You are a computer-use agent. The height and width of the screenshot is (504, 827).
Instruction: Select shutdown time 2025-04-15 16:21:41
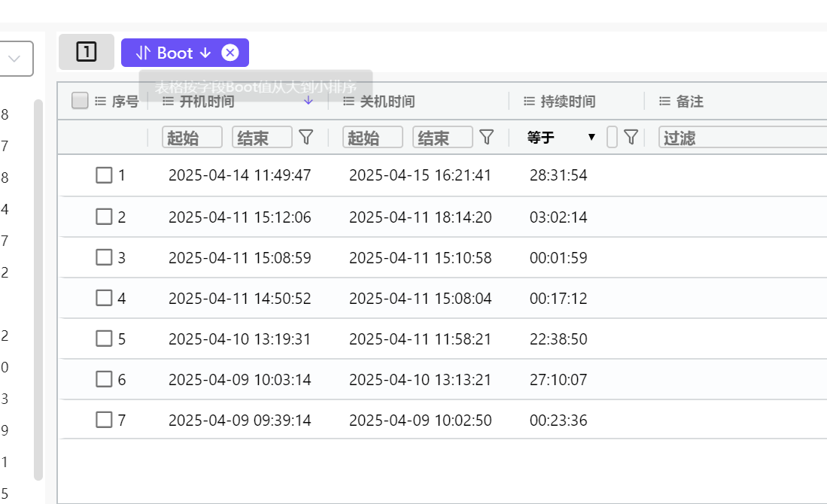pyautogui.click(x=421, y=175)
